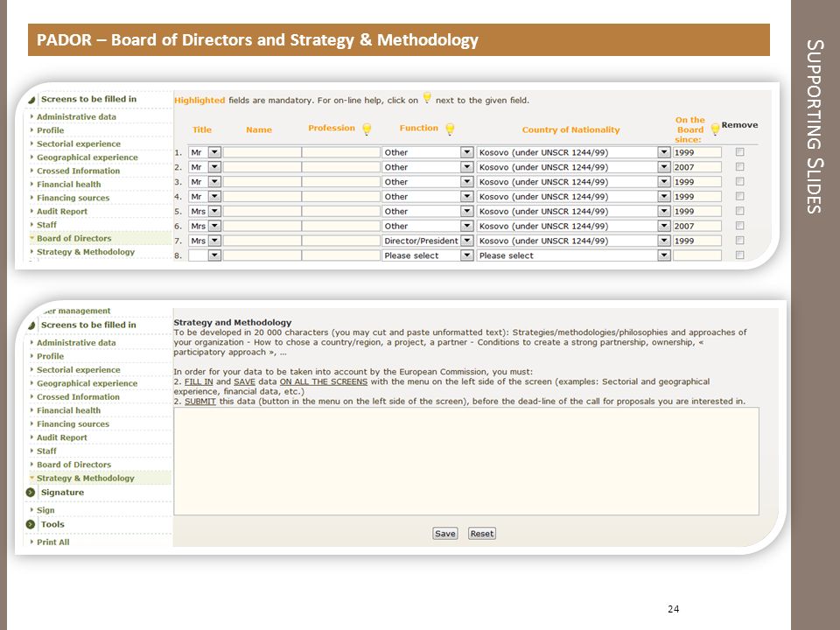Expand the Kosovo nationality dropdown in row 4

click(x=664, y=197)
